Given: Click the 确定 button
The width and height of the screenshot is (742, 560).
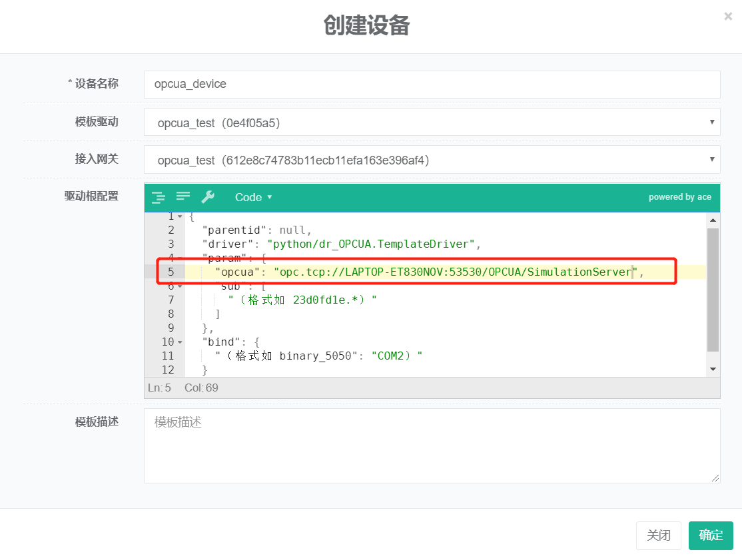Looking at the screenshot, I should click(711, 535).
